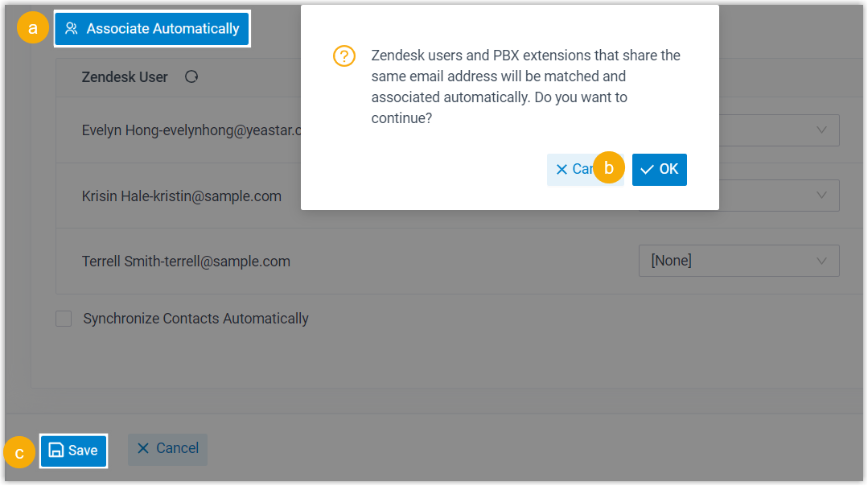This screenshot has width=868, height=486.
Task: Click the dialog's confirmation message text
Action: coord(525,87)
